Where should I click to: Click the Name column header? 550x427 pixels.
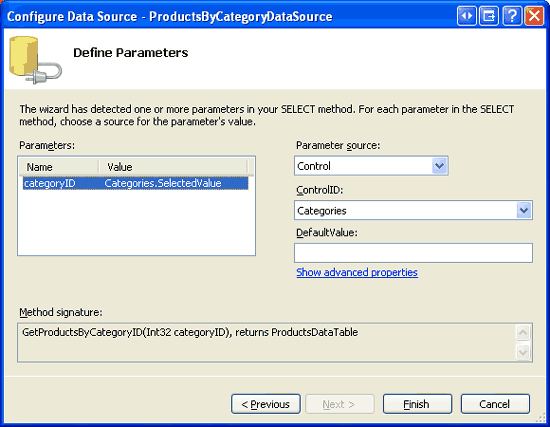point(59,167)
